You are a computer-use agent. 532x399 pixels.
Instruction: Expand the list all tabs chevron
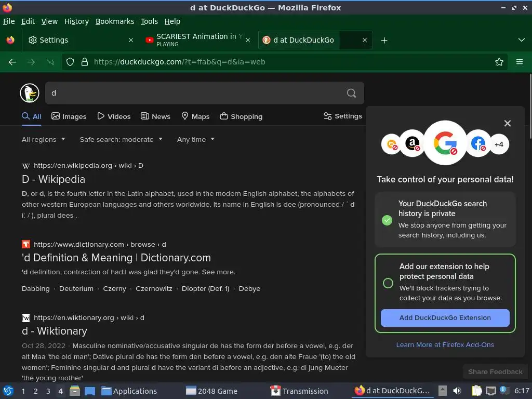(x=522, y=40)
